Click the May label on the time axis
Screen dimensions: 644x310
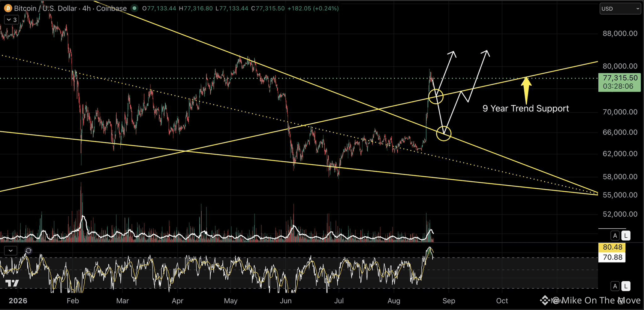click(x=231, y=301)
